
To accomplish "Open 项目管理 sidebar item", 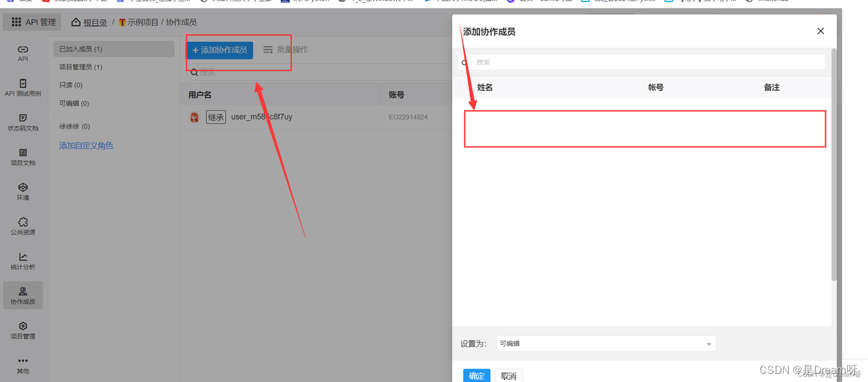I will pos(23,330).
